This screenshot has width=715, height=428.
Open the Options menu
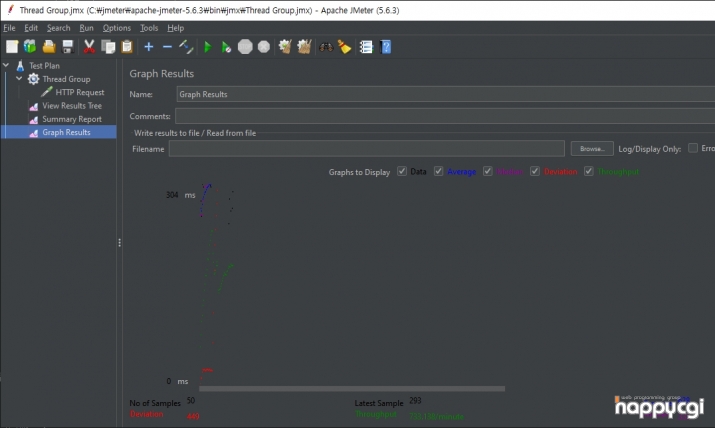(117, 28)
